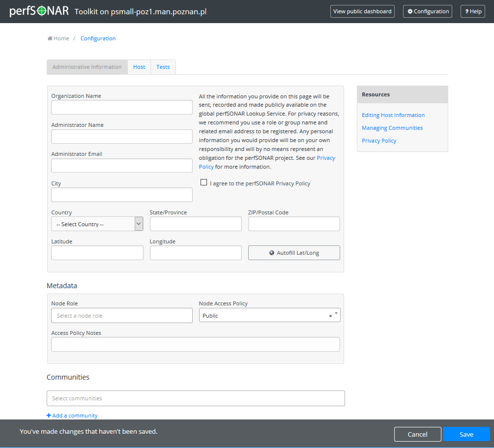Click the Home icon in the breadcrumb
This screenshot has height=448, width=494.
click(x=49, y=38)
